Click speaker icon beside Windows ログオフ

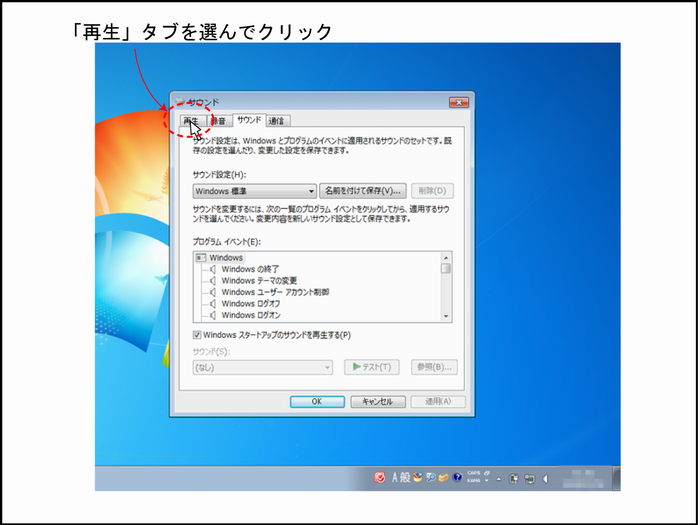tap(213, 304)
